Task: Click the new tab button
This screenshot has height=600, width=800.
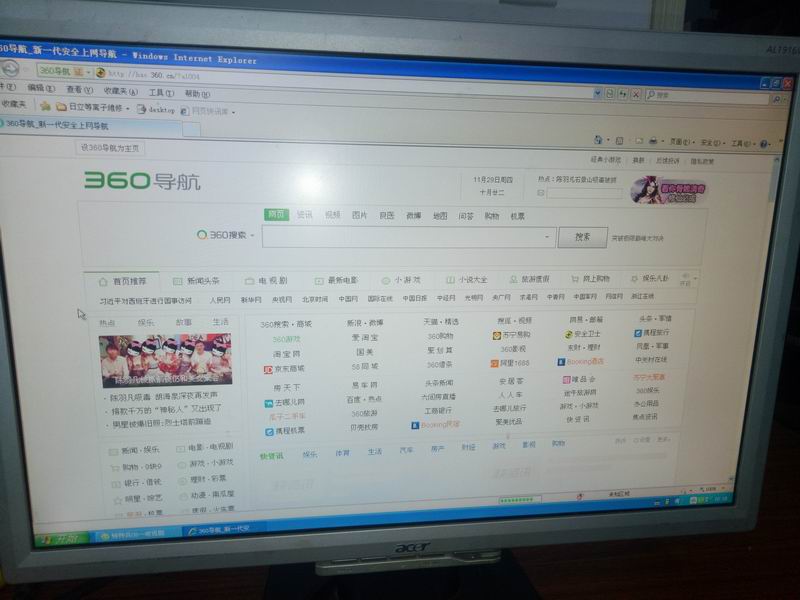Action: pos(191,129)
